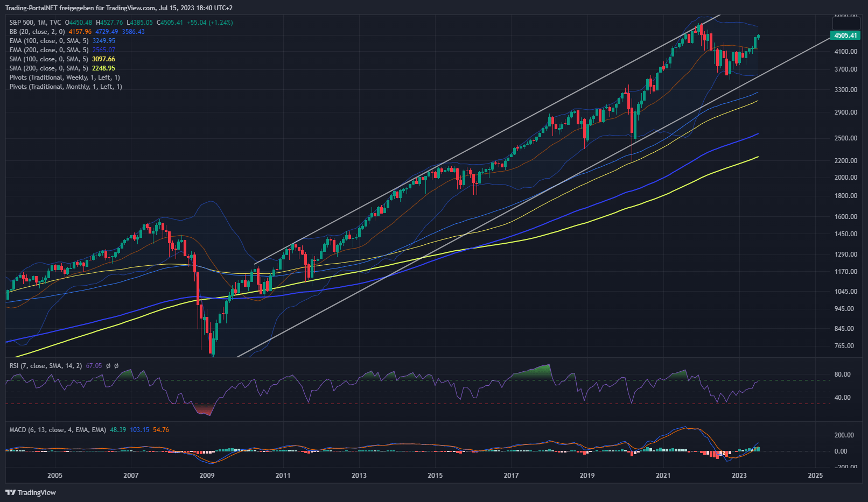
Task: Click the SMA (200, close) indicator label
Action: [x=48, y=68]
